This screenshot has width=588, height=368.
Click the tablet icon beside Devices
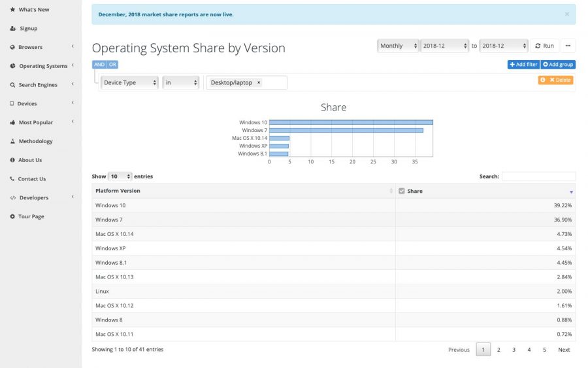pos(12,103)
